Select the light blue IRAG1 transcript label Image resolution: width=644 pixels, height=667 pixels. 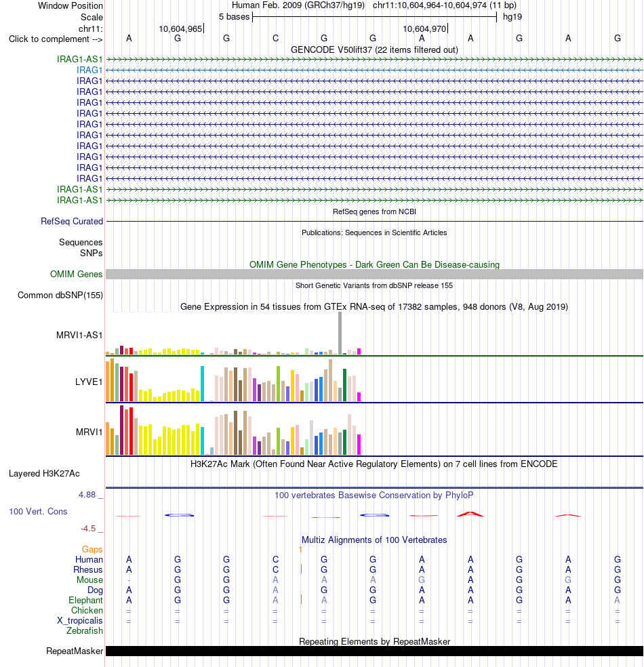coord(89,70)
